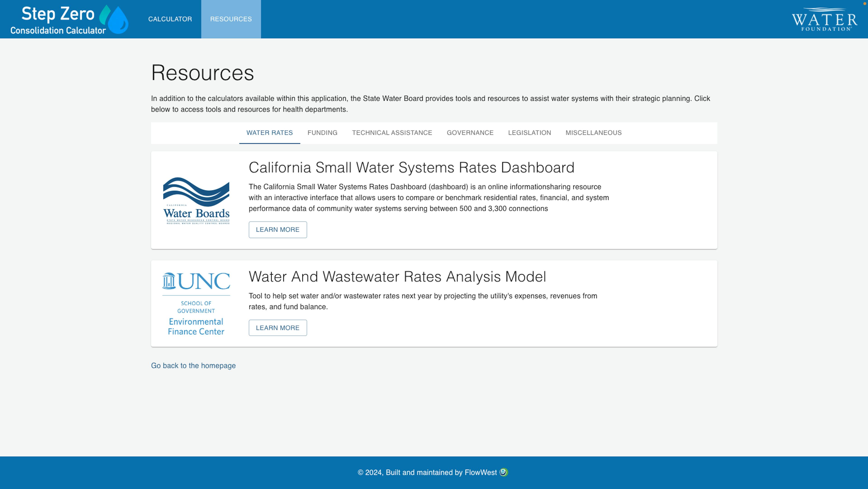This screenshot has width=868, height=489.
Task: Click the Step Zero Consolidation Calculator title
Action: pos(58,19)
